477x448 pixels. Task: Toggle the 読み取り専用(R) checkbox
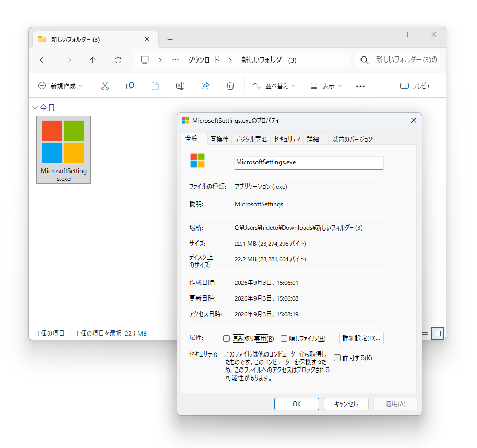[226, 338]
